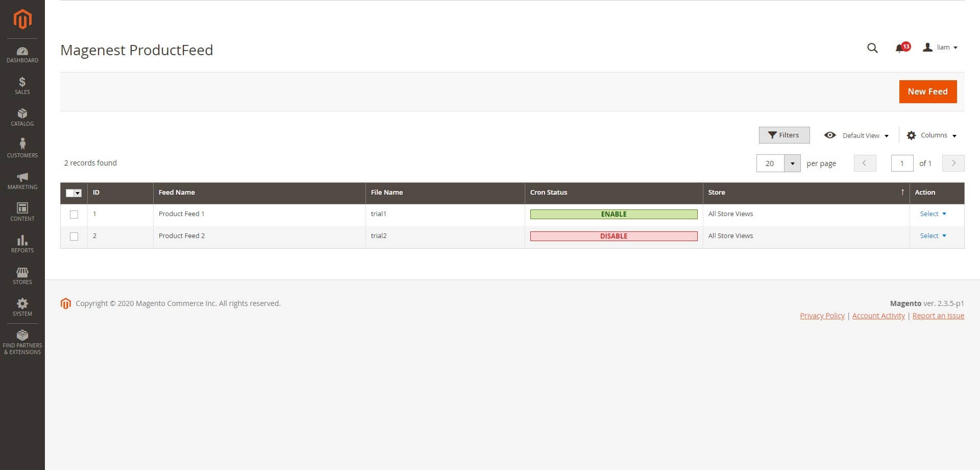The width and height of the screenshot is (980, 470).
Task: Open the Select action for Product Feed 1
Action: click(x=933, y=214)
